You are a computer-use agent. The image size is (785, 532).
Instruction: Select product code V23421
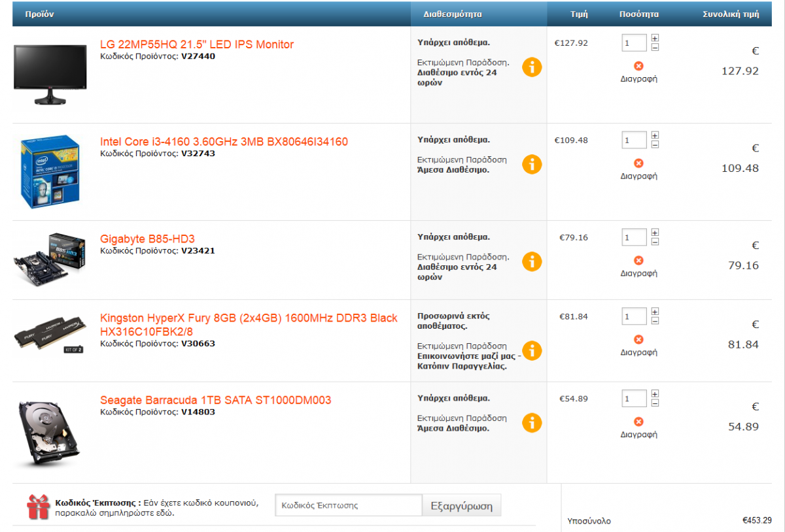[198, 250]
